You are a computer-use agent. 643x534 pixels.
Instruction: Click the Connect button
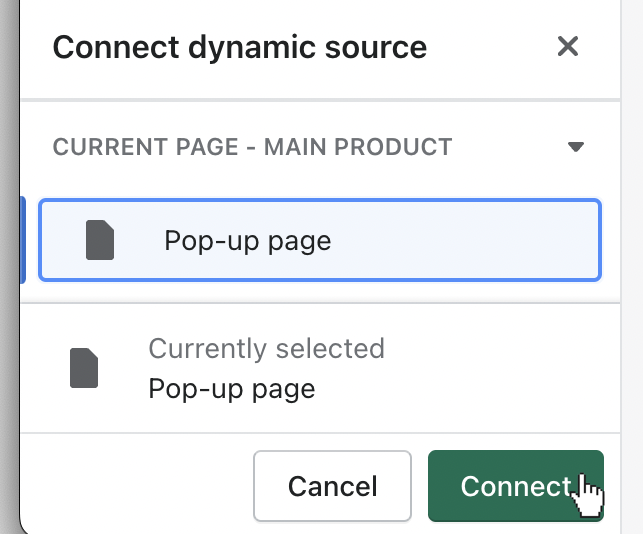(x=516, y=486)
